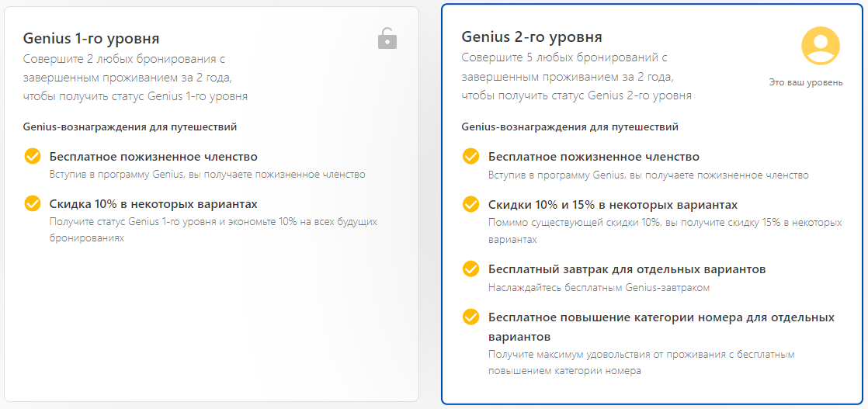The height and width of the screenshot is (409, 868).
Task: Click 'Genius-вознаграждения для путешествий' in level 1 card
Action: coord(130,127)
